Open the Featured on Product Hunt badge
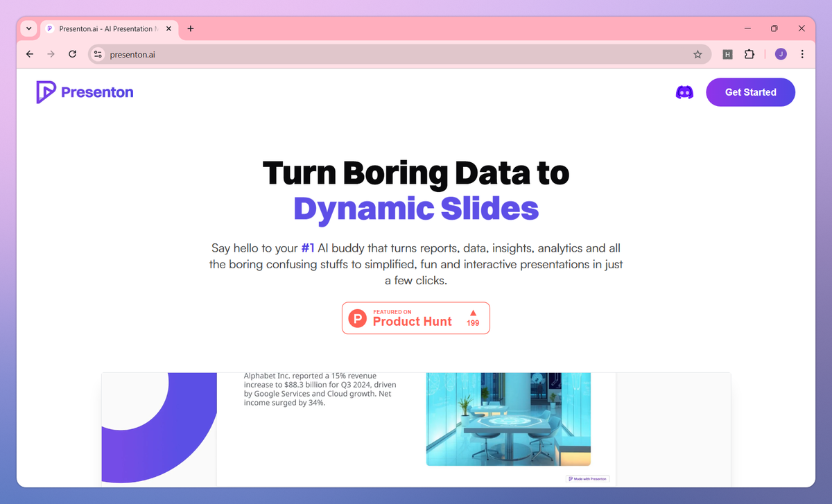The height and width of the screenshot is (504, 832). coord(416,318)
